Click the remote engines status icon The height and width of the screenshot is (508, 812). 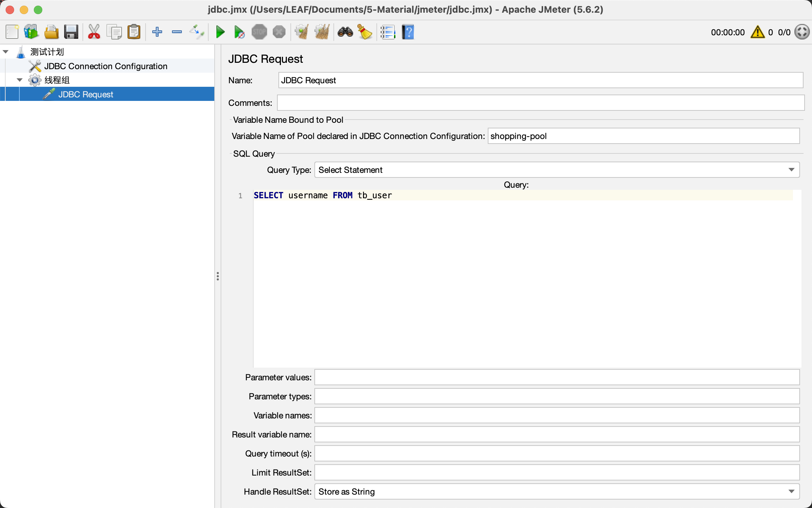[802, 32]
